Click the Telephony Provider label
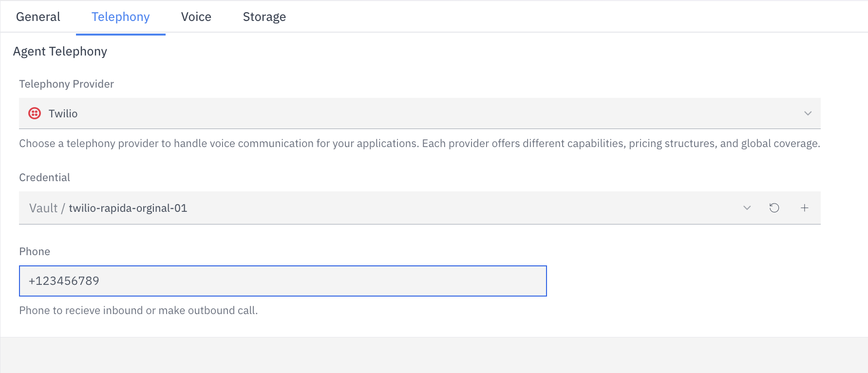868x373 pixels. click(x=66, y=84)
